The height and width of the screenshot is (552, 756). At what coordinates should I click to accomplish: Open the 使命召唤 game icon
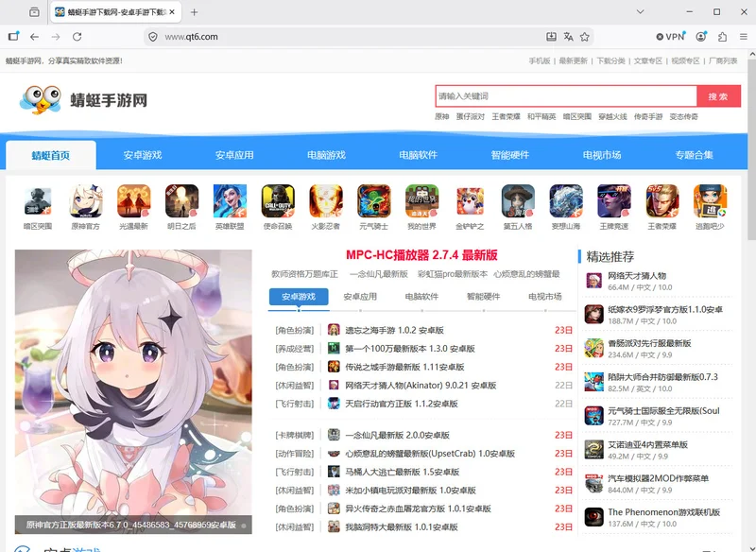pyautogui.click(x=278, y=201)
